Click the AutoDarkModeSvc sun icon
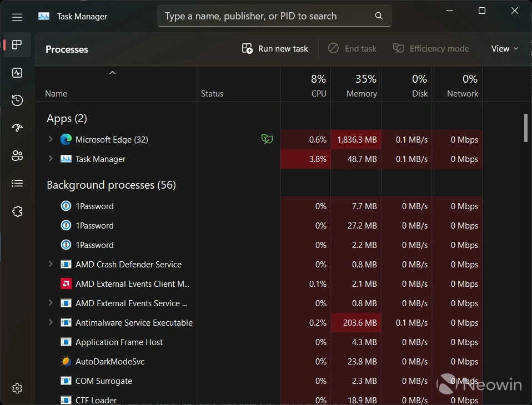 [66, 361]
